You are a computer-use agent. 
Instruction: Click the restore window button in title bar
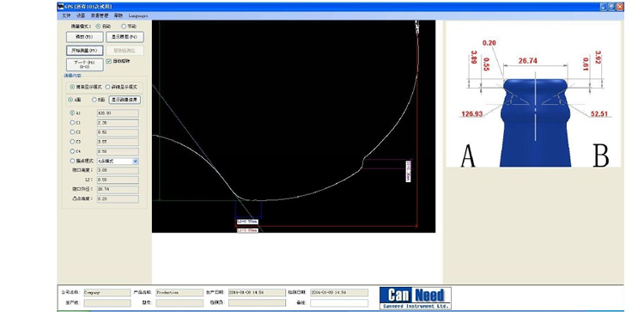tap(612, 7)
